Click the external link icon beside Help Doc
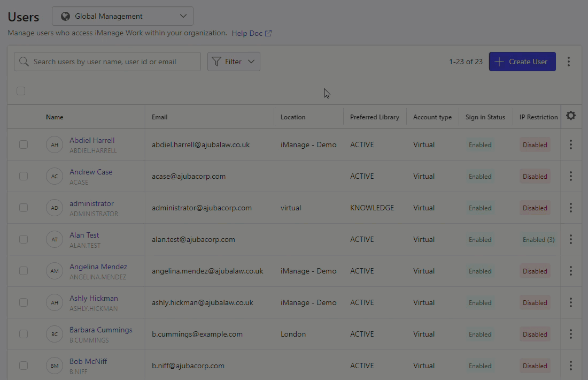 pyautogui.click(x=268, y=33)
